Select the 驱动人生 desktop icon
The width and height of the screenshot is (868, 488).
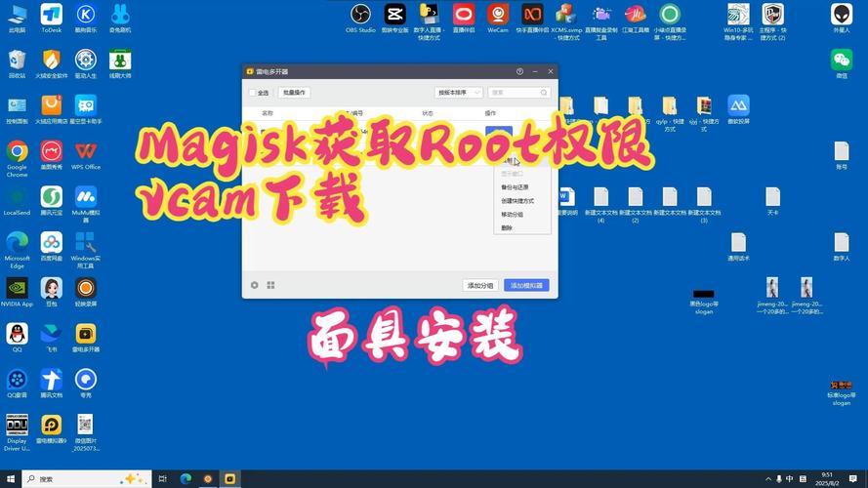[x=86, y=64]
